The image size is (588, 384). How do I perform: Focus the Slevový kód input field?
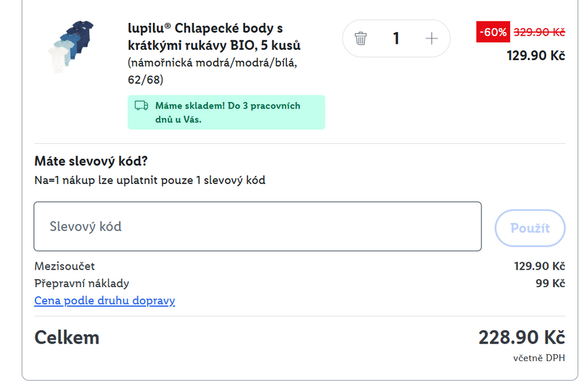tap(257, 226)
